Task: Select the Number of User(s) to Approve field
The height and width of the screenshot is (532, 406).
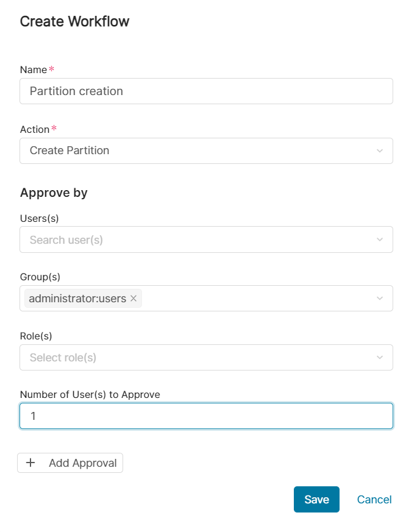Action: (x=206, y=416)
